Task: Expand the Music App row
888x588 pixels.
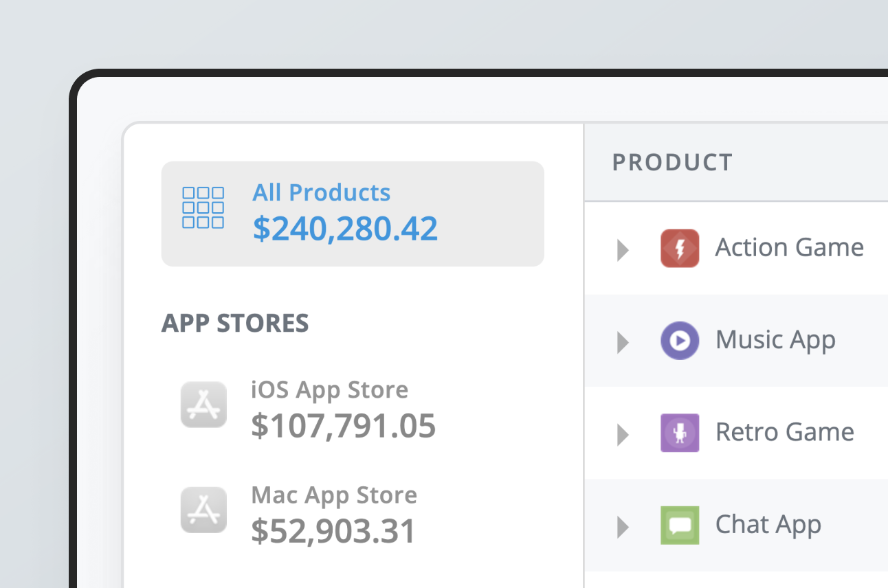Action: (x=623, y=342)
